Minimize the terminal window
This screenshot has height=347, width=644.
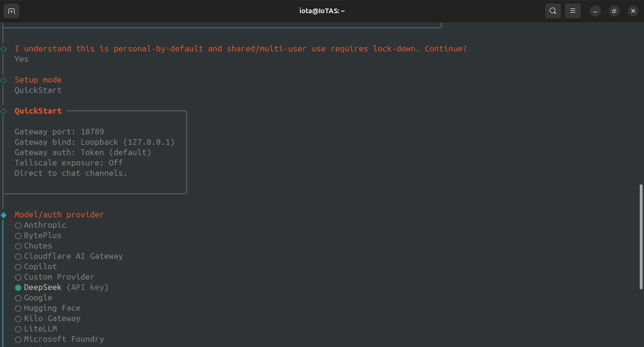pyautogui.click(x=595, y=11)
